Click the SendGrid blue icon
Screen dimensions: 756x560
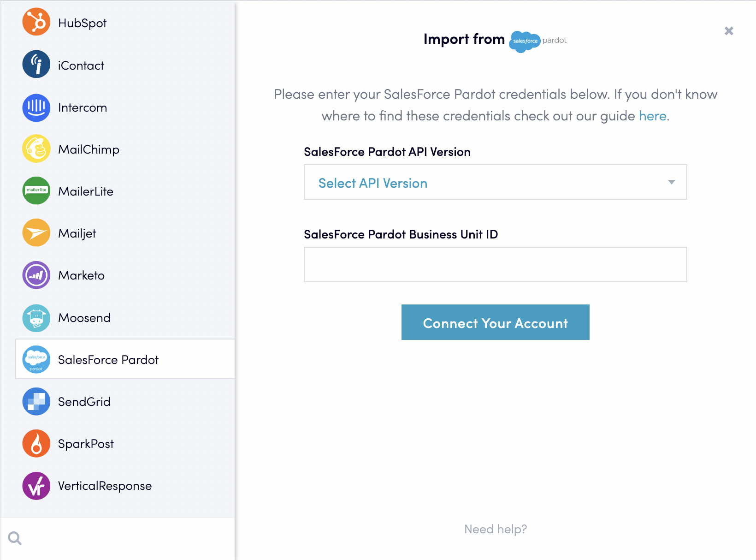(x=36, y=401)
